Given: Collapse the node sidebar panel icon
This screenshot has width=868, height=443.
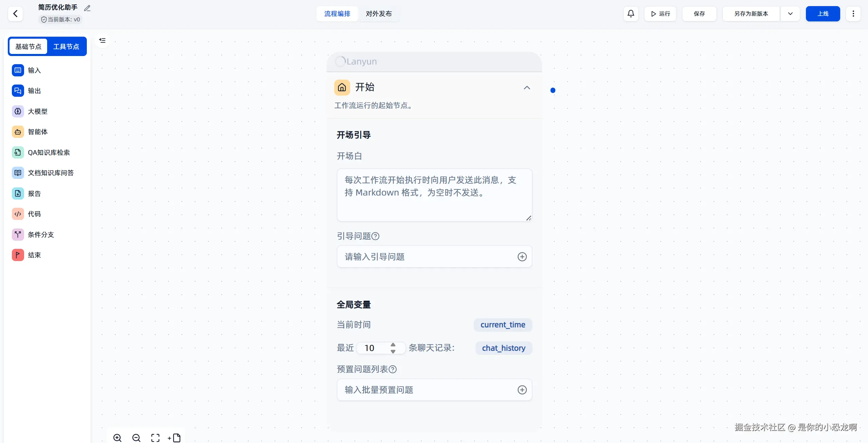Looking at the screenshot, I should pos(102,40).
